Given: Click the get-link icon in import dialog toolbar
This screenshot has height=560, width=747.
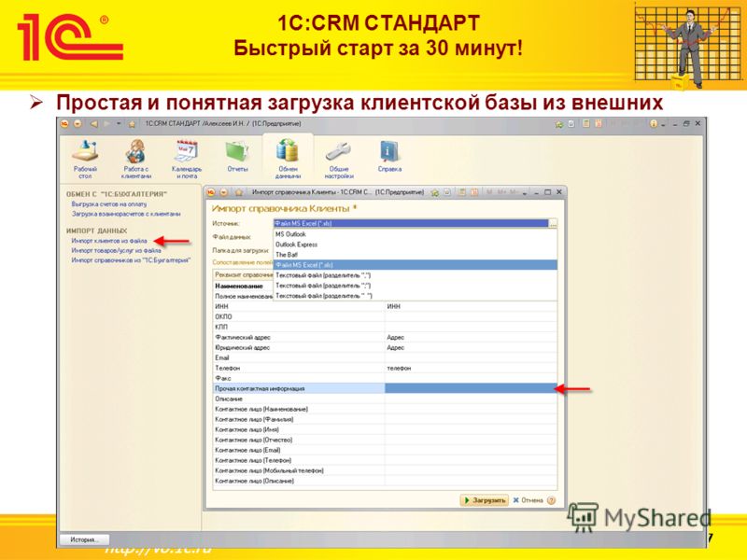Looking at the screenshot, I should [447, 192].
